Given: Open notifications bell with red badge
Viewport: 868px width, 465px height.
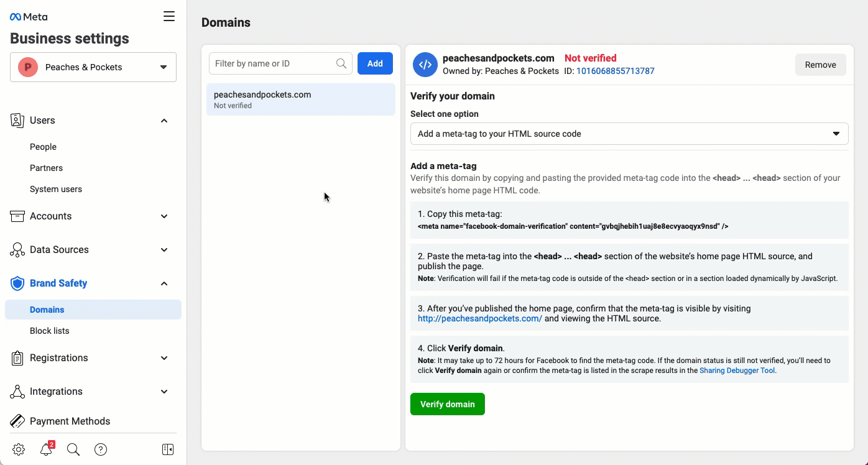Looking at the screenshot, I should (46, 449).
